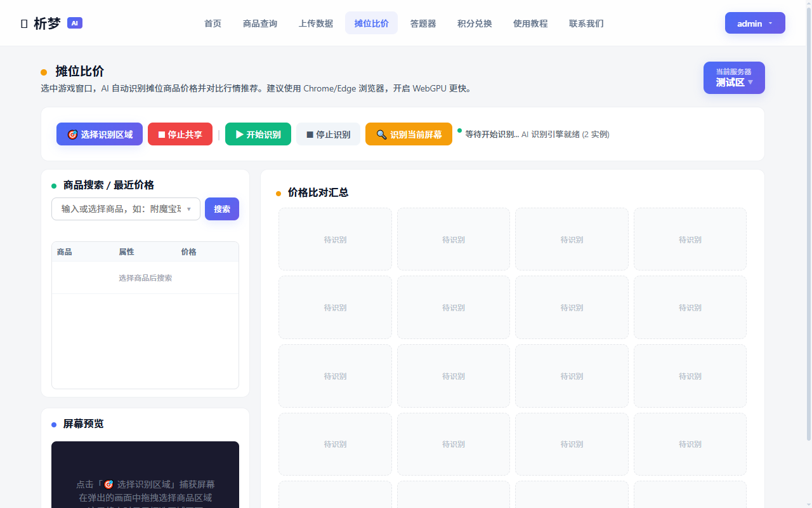Go to the 联系我们 nav tab
Viewport: 812px width, 508px height.
(x=586, y=23)
